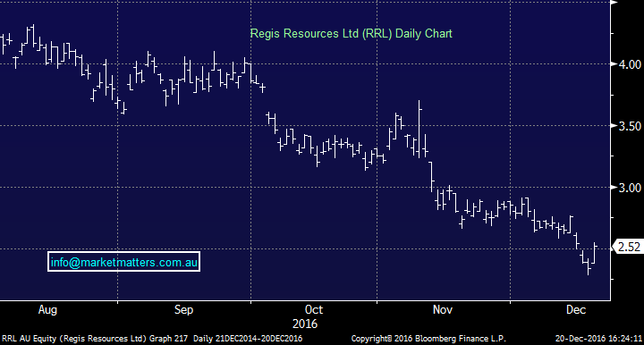Click the Nov month label
Viewport: 644px width, 345px height.
[443, 309]
